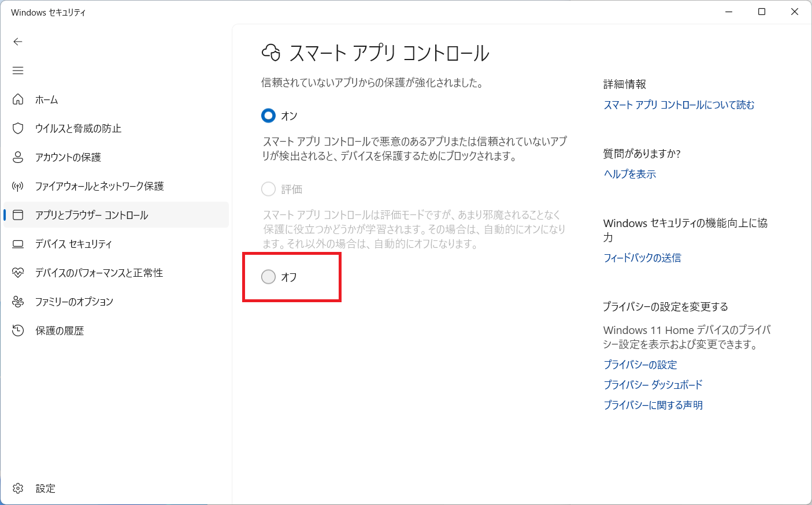The width and height of the screenshot is (812, 505).
Task: Open the hamburger navigation menu icon
Action: 18,70
